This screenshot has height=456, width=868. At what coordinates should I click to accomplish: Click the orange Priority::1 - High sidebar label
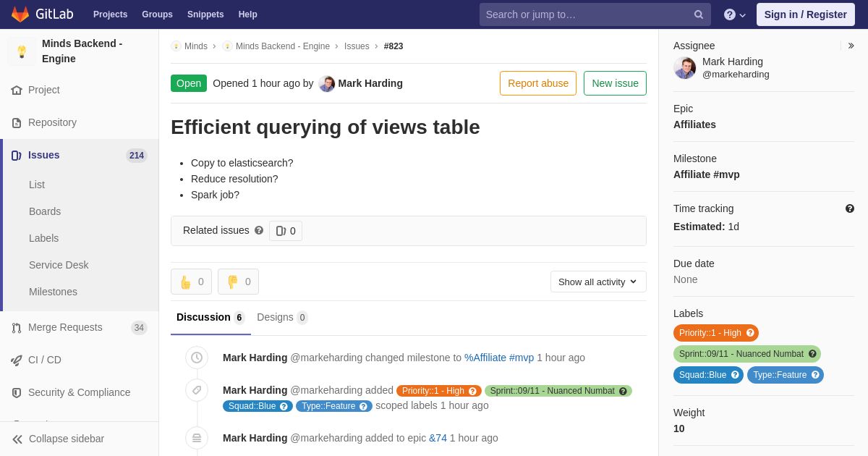point(710,333)
